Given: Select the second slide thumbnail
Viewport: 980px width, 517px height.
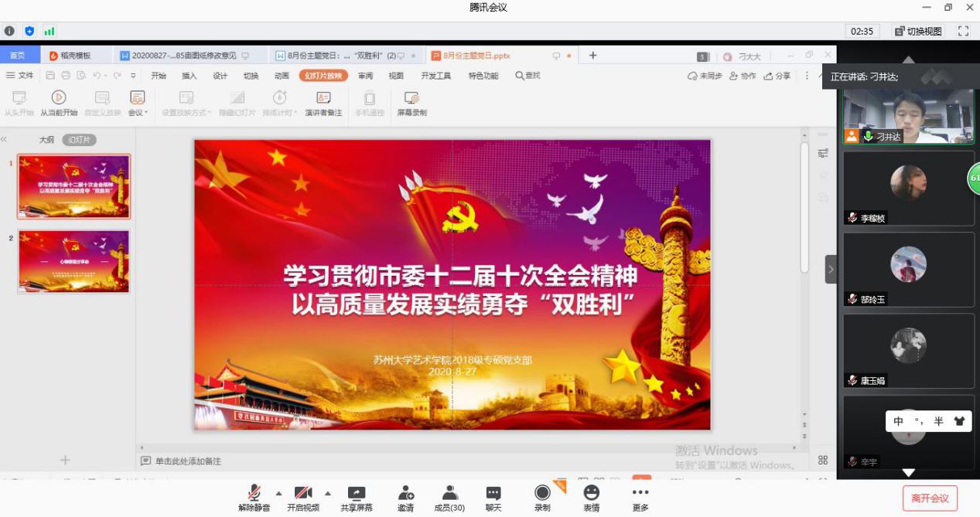Looking at the screenshot, I should [x=73, y=261].
